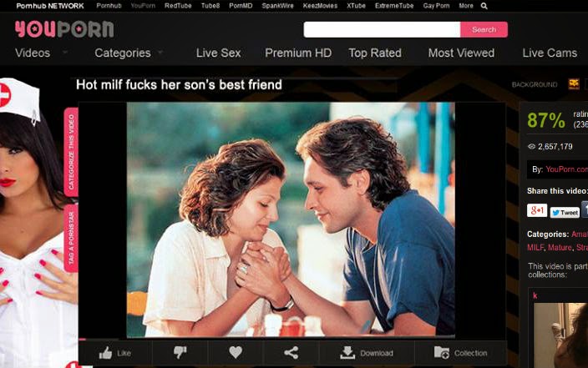Image resolution: width=588 pixels, height=368 pixels.
Task: Toggle the BACKGROUND switch icon
Action: [x=574, y=84]
